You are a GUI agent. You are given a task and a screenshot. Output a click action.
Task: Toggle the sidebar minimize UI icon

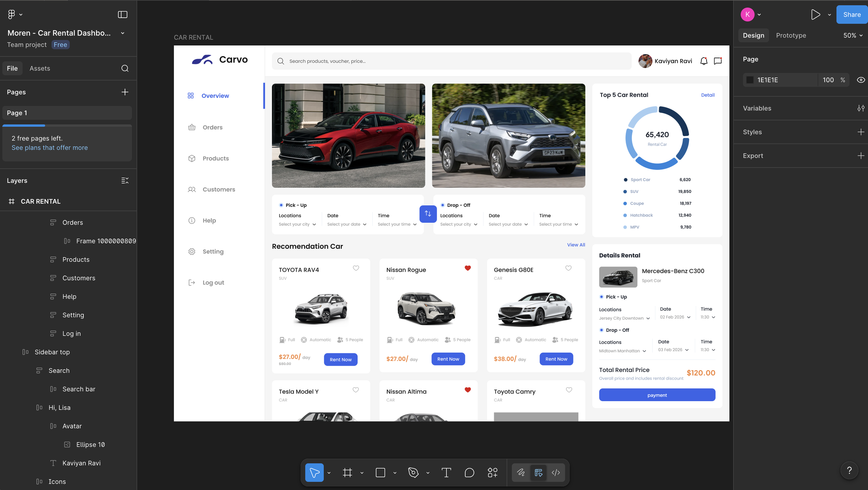[x=123, y=15]
